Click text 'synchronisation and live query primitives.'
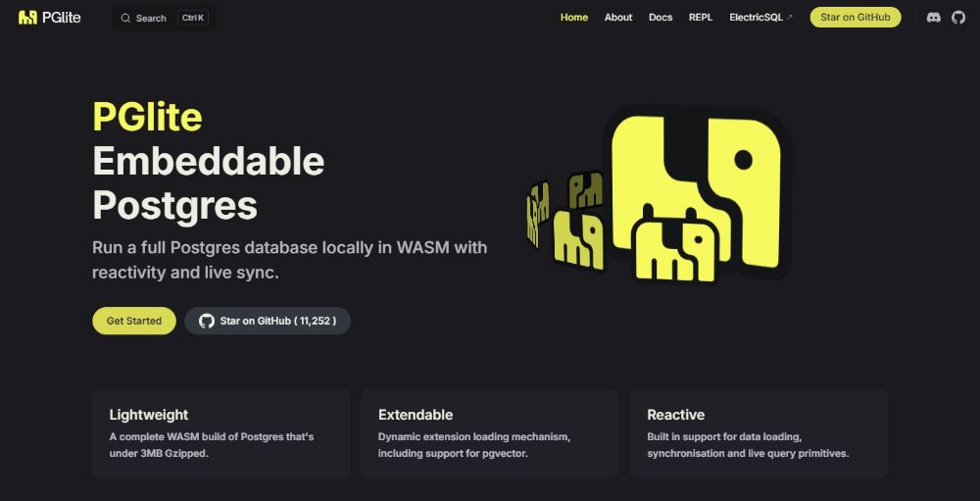Image resolution: width=980 pixels, height=501 pixels. pos(748,454)
